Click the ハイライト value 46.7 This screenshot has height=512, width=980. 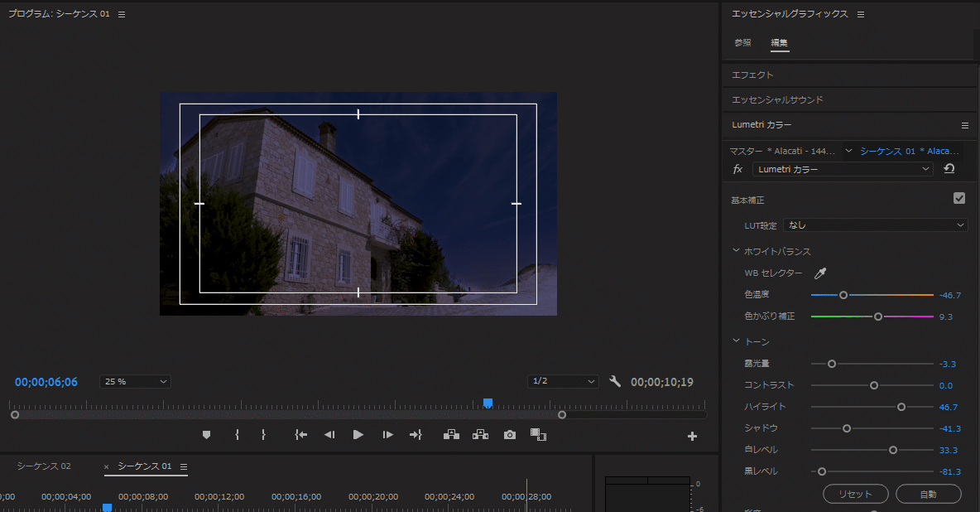coord(948,408)
